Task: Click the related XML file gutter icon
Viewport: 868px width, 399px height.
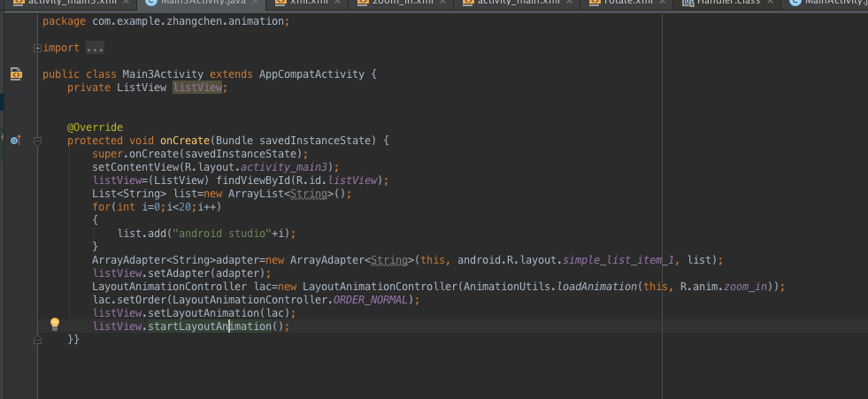Action: [x=16, y=74]
